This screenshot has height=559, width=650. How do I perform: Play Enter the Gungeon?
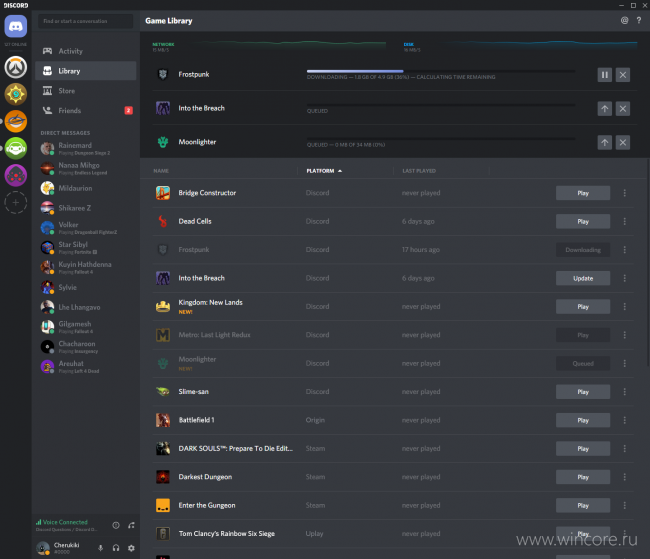[583, 506]
